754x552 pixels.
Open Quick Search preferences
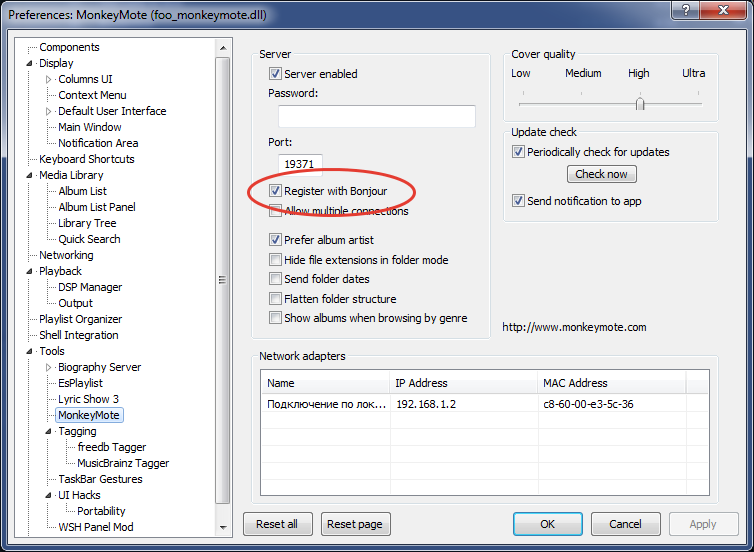89,239
